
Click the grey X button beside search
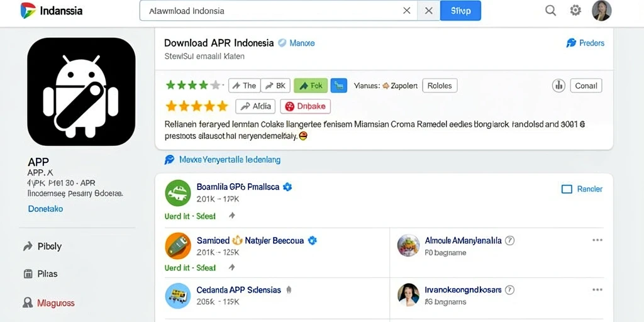tap(428, 11)
